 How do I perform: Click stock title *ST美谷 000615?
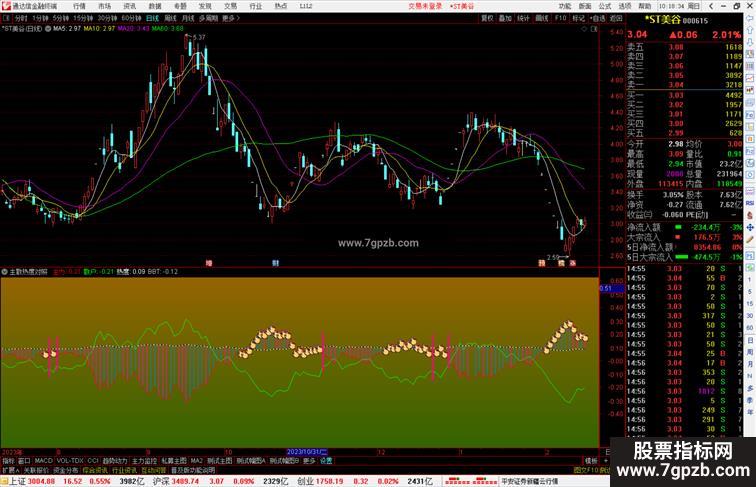[x=677, y=20]
